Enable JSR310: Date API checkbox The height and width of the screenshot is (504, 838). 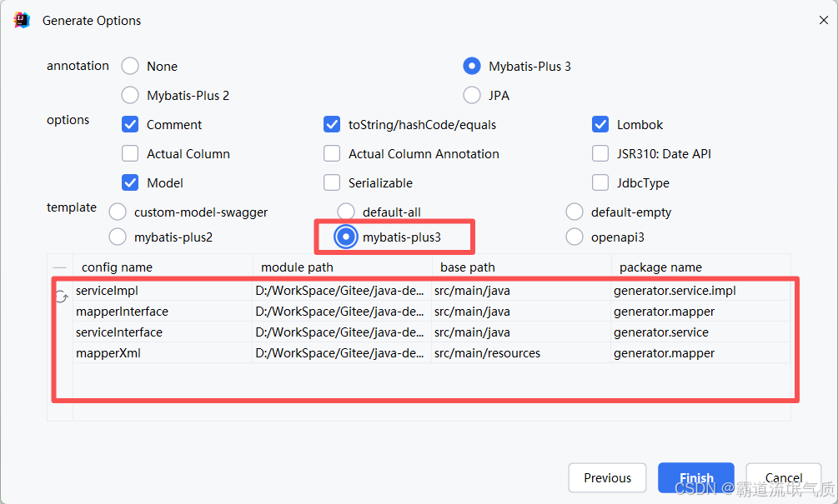pyautogui.click(x=600, y=154)
